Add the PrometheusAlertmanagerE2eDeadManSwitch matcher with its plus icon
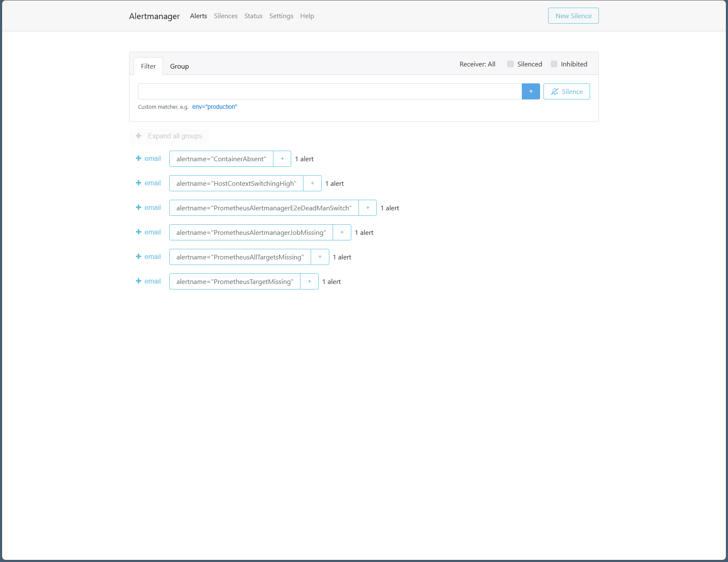This screenshot has height=562, width=728. pyautogui.click(x=368, y=208)
